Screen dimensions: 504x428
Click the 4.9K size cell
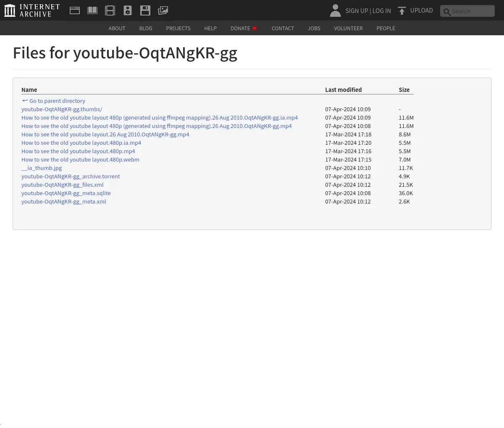pyautogui.click(x=404, y=176)
